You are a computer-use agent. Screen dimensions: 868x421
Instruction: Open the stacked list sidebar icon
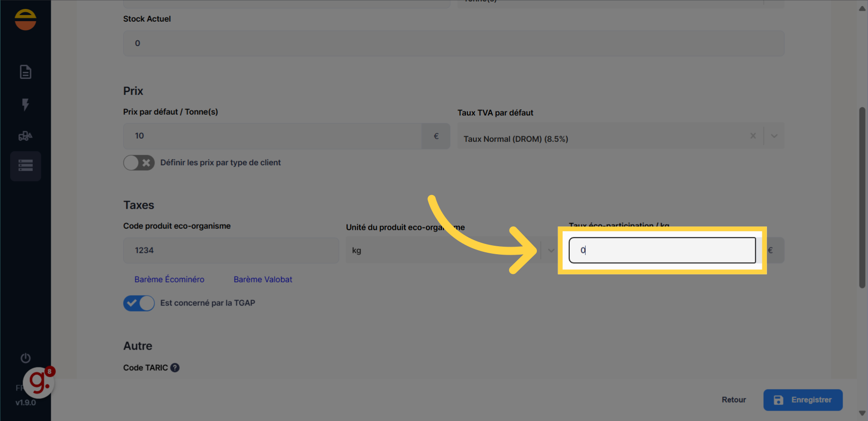click(25, 165)
